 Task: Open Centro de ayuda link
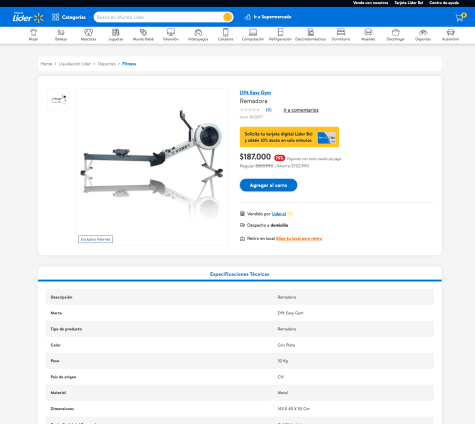click(x=444, y=3)
